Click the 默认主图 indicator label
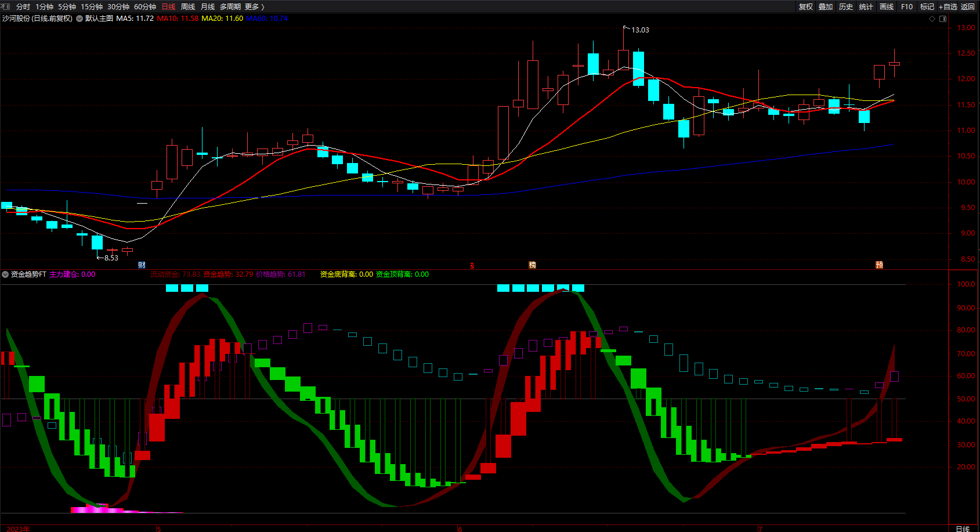The image size is (980, 532). pyautogui.click(x=99, y=19)
